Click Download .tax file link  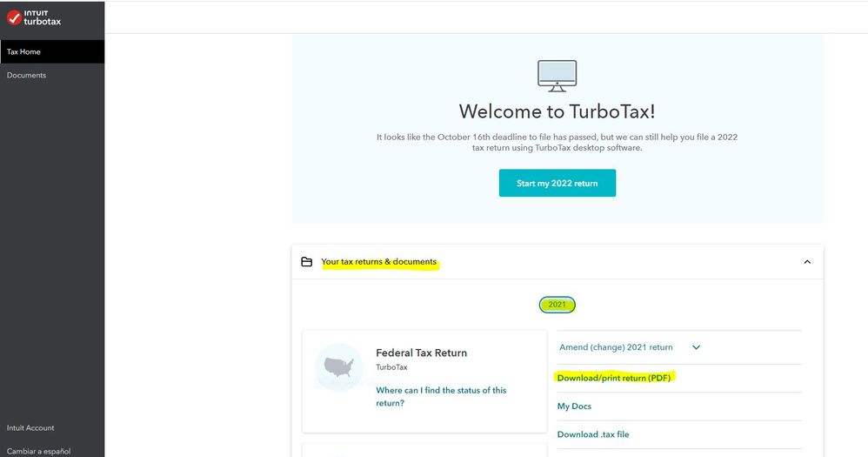(x=593, y=434)
